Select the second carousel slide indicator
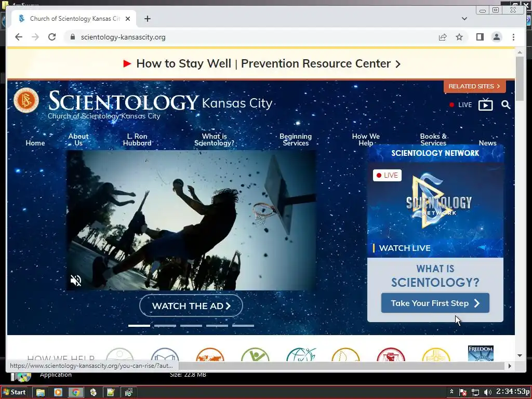Viewport: 532px width, 399px height. (x=165, y=326)
